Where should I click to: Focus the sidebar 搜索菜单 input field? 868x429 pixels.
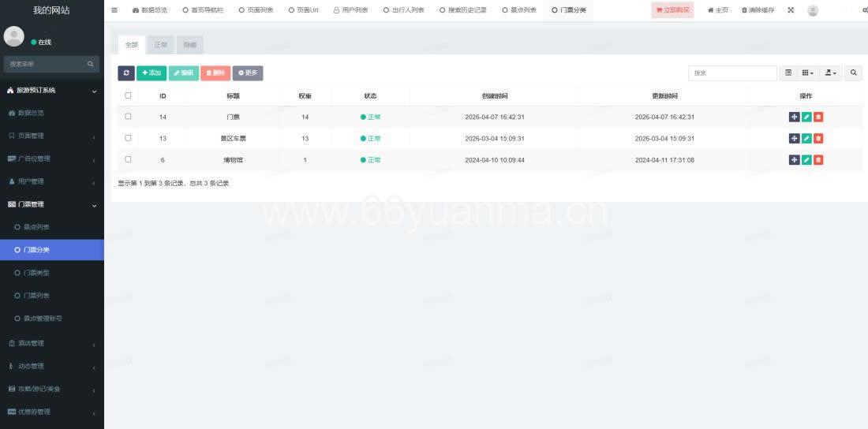(x=44, y=64)
